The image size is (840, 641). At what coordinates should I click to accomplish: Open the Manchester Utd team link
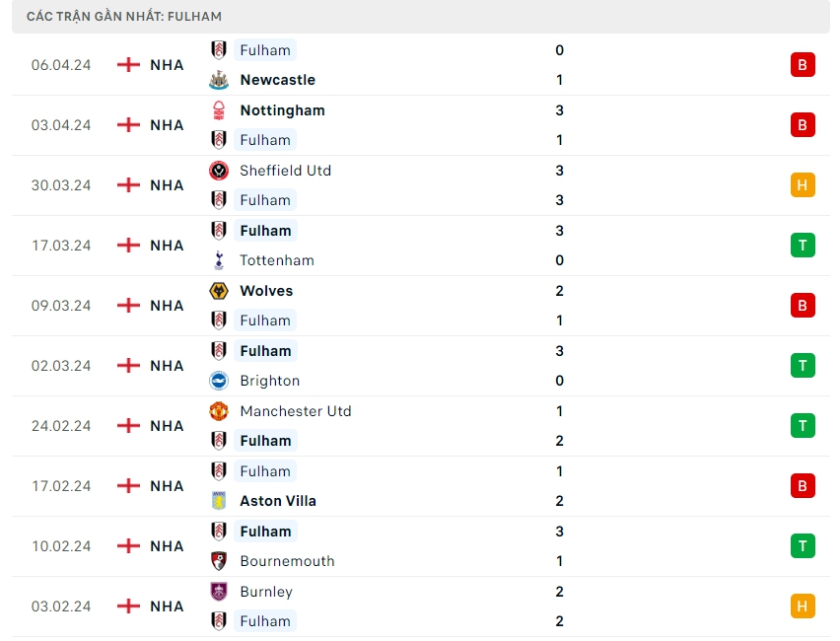(x=296, y=411)
